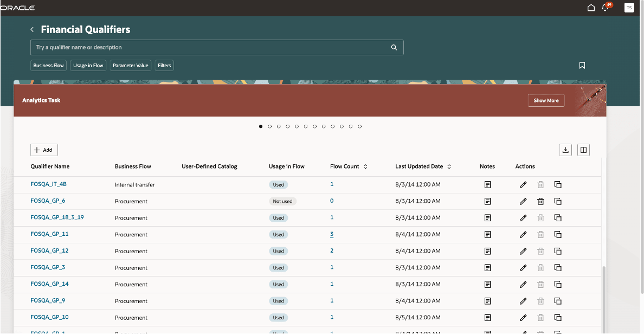Open the Usage in Flow filter chip
Image resolution: width=644 pixels, height=334 pixels.
click(x=88, y=65)
